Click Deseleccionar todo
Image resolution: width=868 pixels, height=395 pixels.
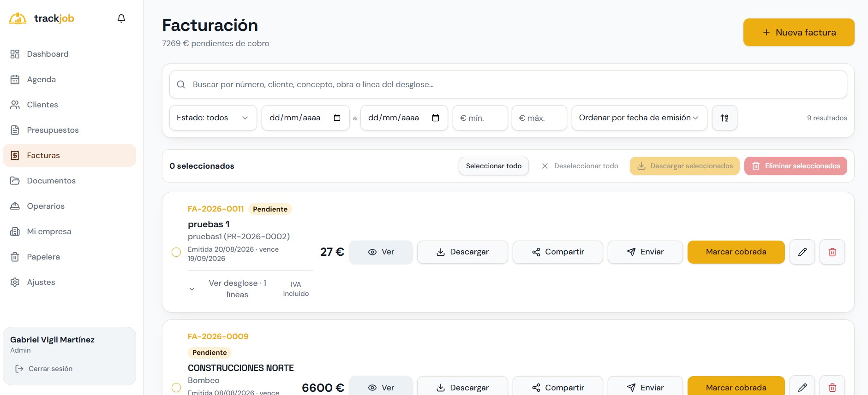(x=580, y=166)
